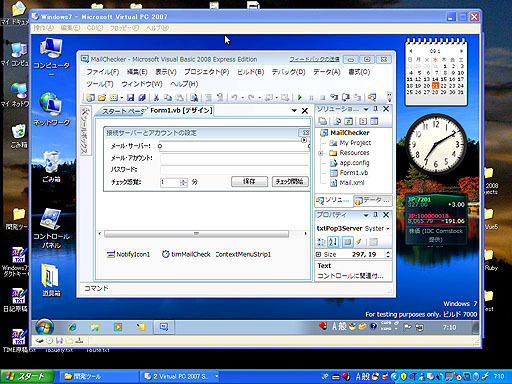Click the Properties icon in Solution Explorer toolbar
This screenshot has height=384, width=512.
323,121
